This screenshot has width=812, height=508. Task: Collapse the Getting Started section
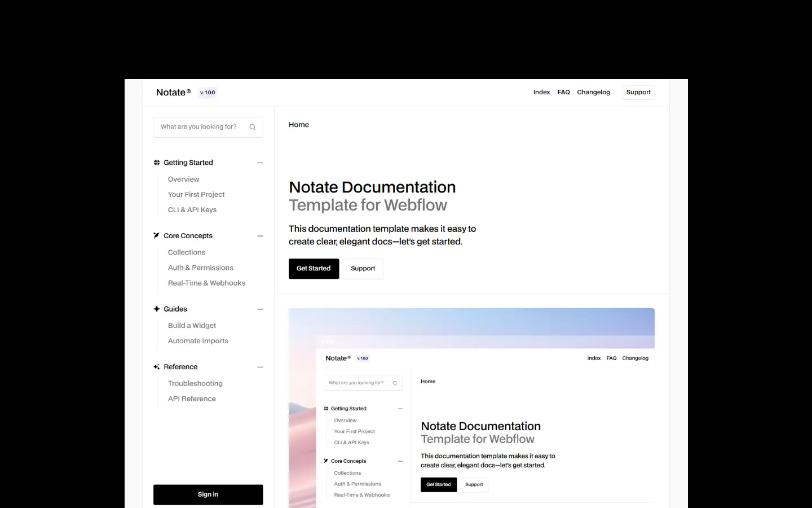[x=260, y=163]
